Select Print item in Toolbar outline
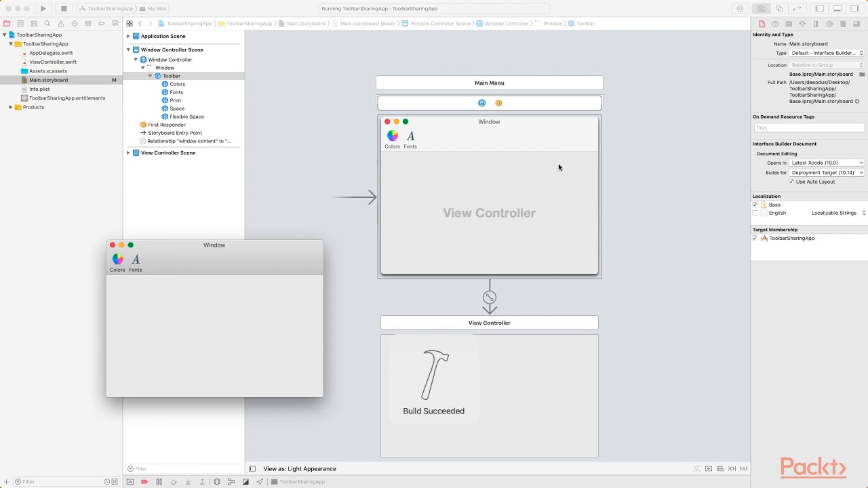This screenshot has height=488, width=868. coord(175,100)
